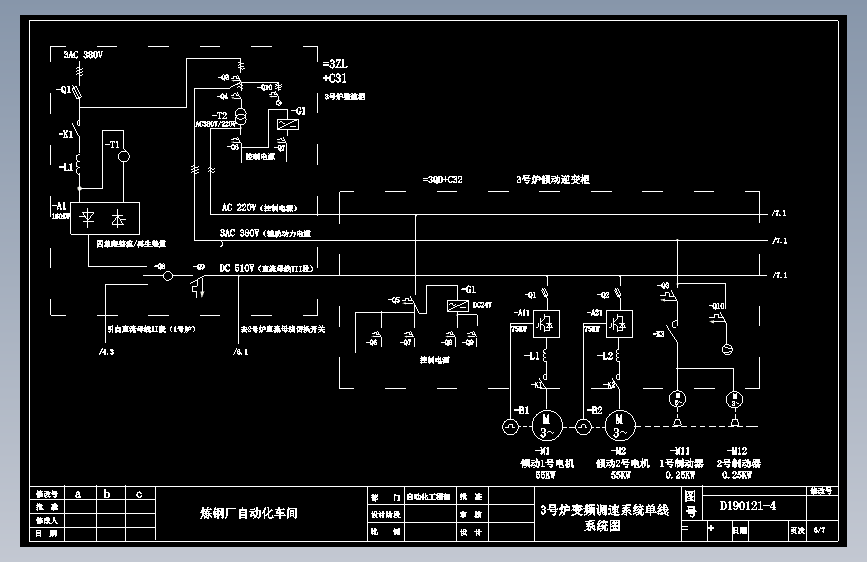This screenshot has width=867, height=562.
Task: Select the '-M11' designation label
Action: coord(680,451)
